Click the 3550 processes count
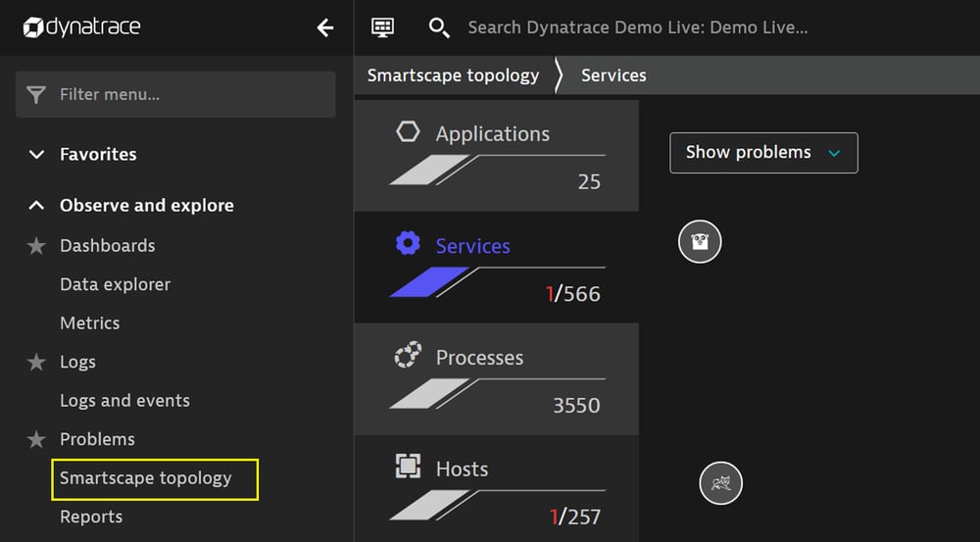This screenshot has width=980, height=542. [x=576, y=406]
